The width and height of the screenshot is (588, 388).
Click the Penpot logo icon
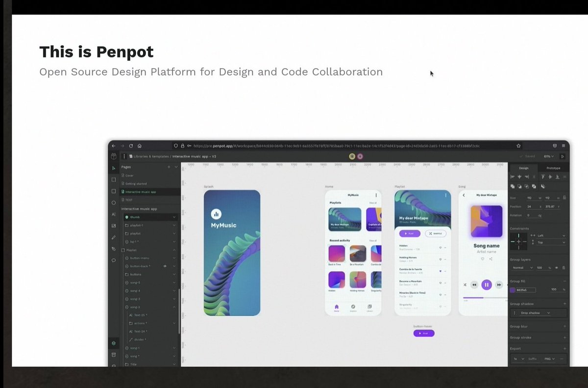[x=114, y=156]
